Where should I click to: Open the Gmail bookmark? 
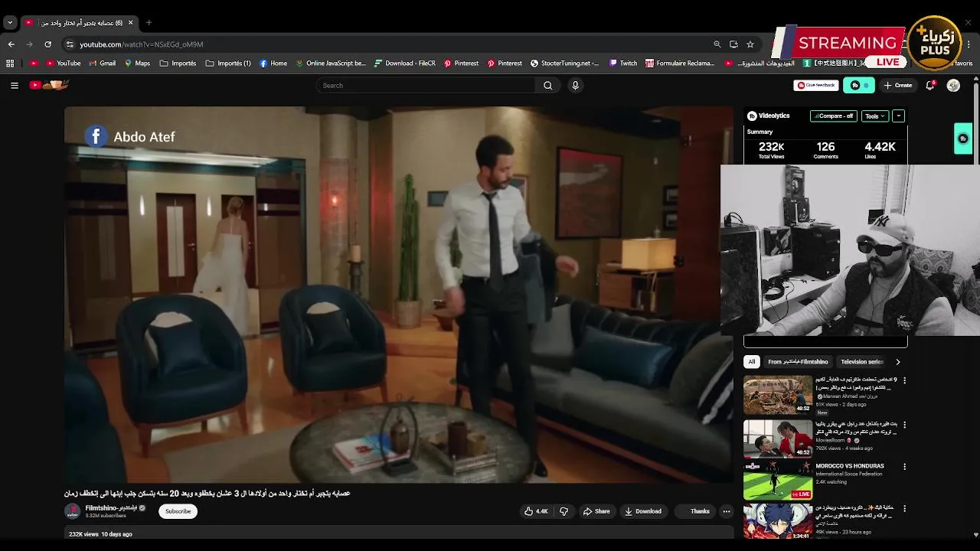click(x=101, y=64)
